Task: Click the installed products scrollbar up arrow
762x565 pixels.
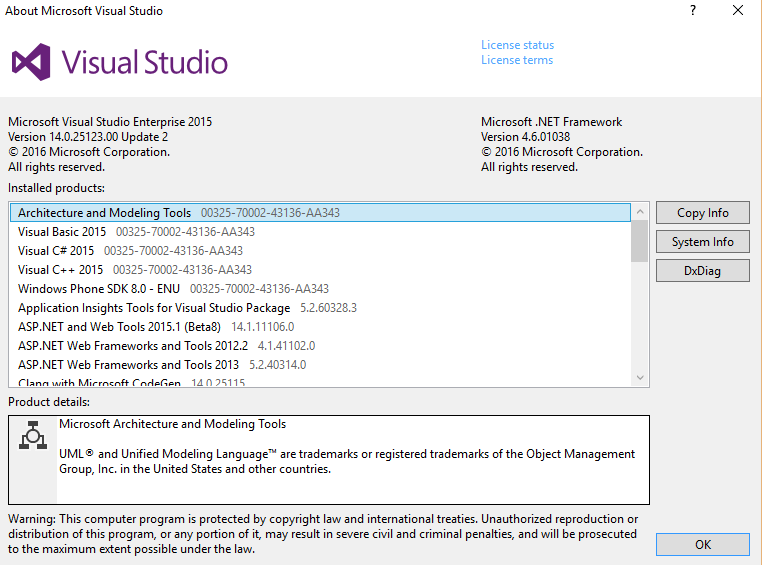Action: click(x=640, y=211)
